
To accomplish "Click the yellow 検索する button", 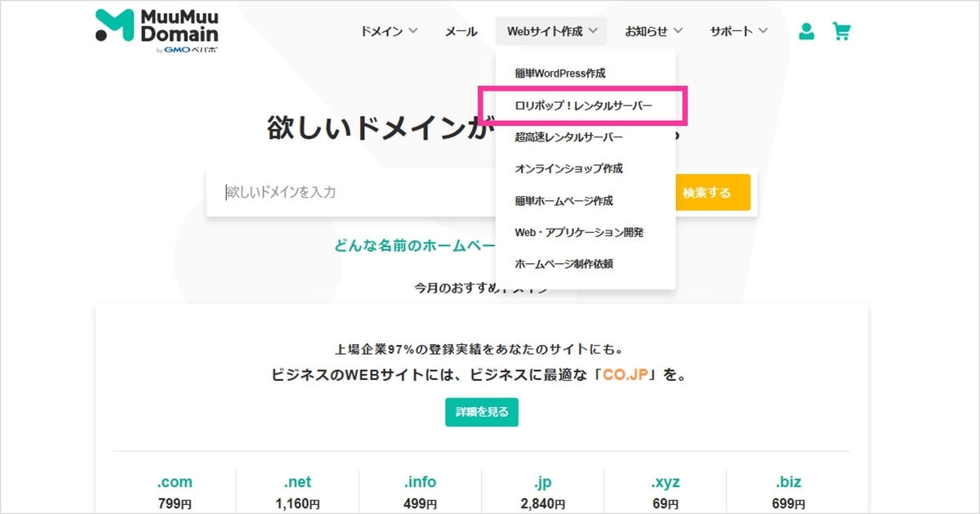I will pos(712,193).
